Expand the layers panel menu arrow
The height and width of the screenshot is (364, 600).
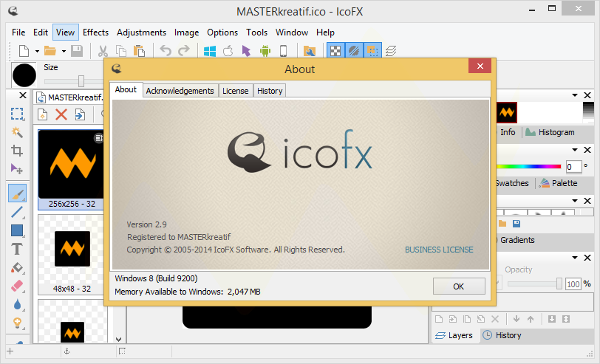click(574, 258)
